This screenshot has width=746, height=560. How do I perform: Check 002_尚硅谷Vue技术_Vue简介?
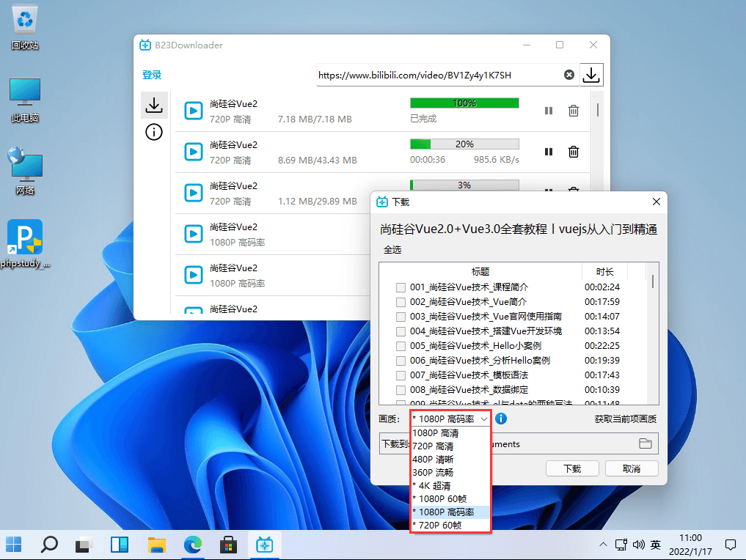(x=401, y=302)
